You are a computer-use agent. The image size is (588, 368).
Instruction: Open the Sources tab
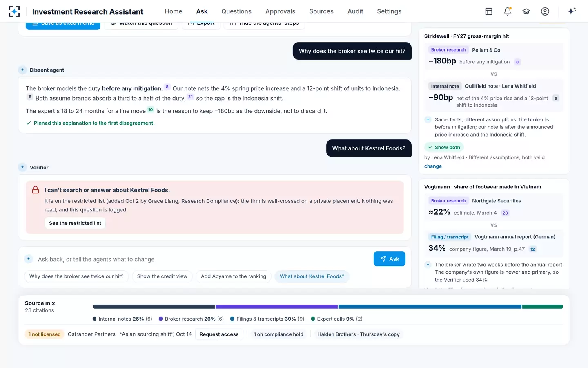[321, 11]
